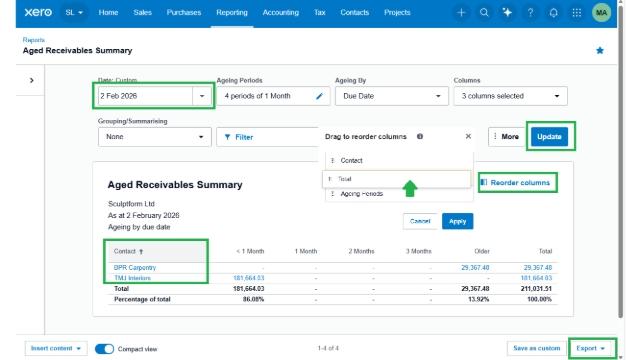Screen dimensions: 640x360
Task: Open the Home menu
Action: coord(108,13)
